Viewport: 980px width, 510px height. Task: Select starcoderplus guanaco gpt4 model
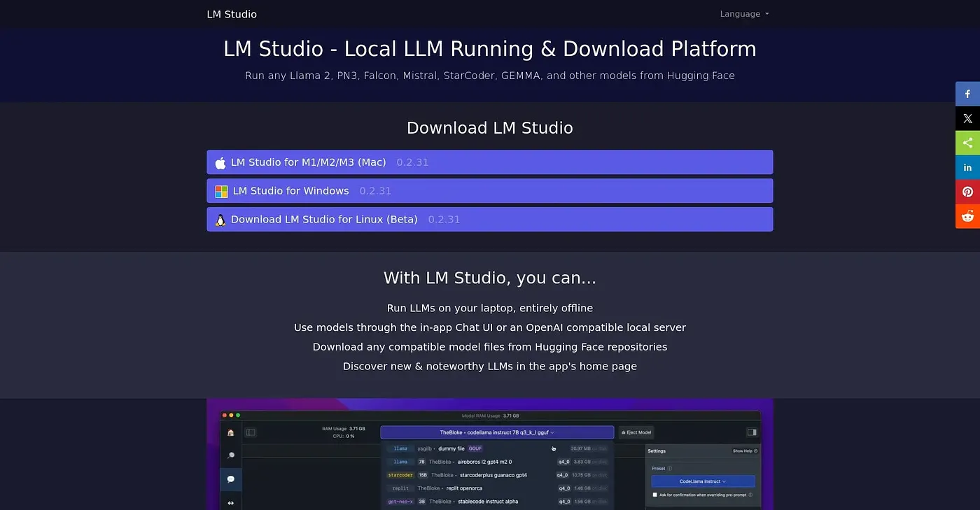pos(497,475)
